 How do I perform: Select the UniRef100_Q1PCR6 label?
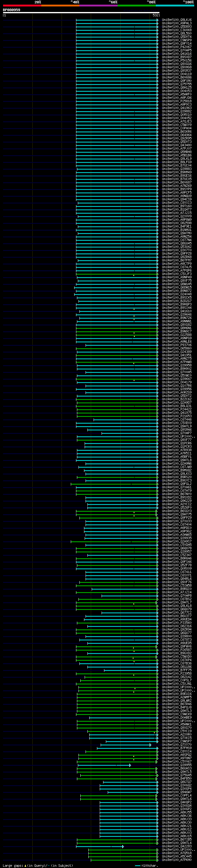177,443
